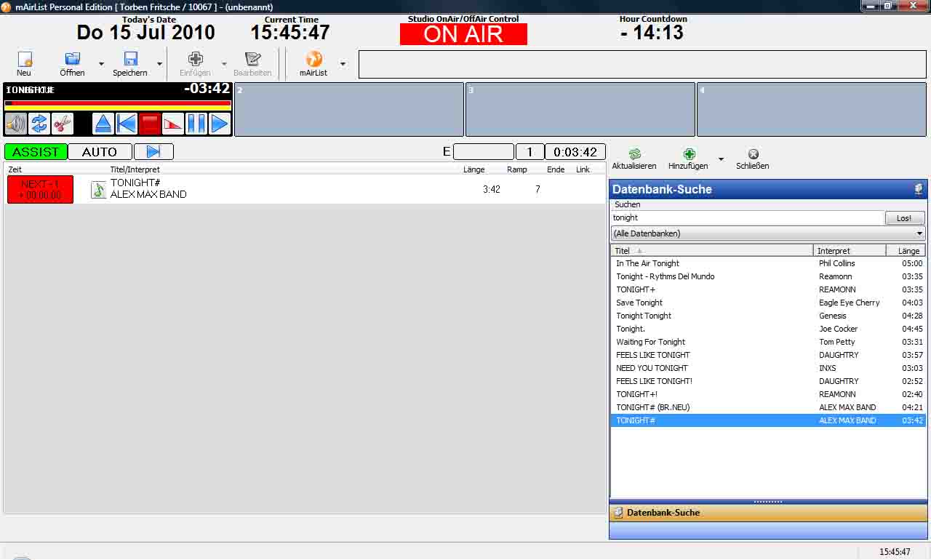Switch to AUTO mode
931x560 pixels.
[x=100, y=151]
